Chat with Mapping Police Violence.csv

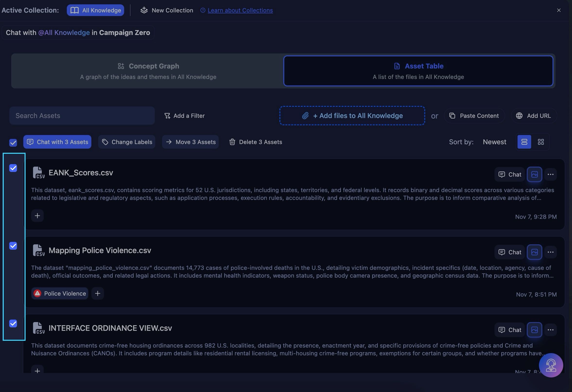(510, 252)
